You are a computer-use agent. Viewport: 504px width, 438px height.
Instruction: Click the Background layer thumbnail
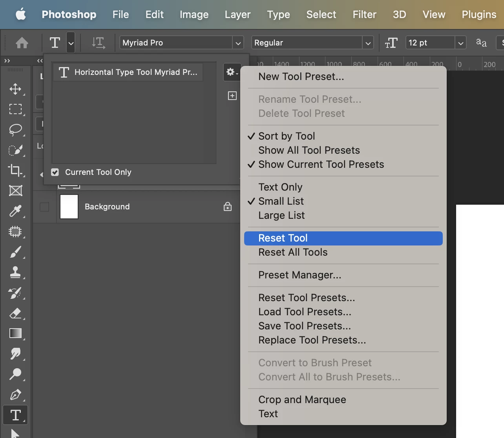click(x=69, y=207)
